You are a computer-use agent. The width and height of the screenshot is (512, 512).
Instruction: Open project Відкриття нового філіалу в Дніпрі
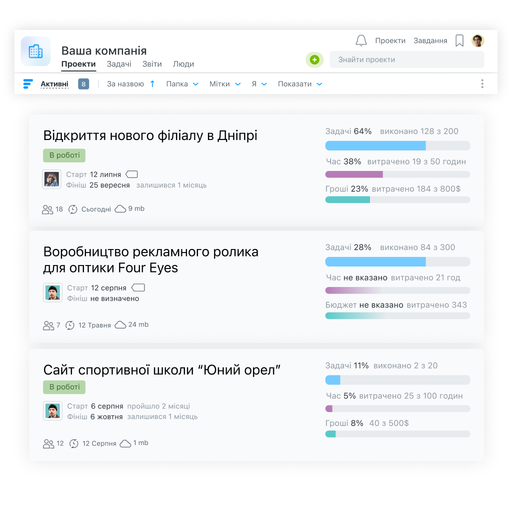[150, 136]
